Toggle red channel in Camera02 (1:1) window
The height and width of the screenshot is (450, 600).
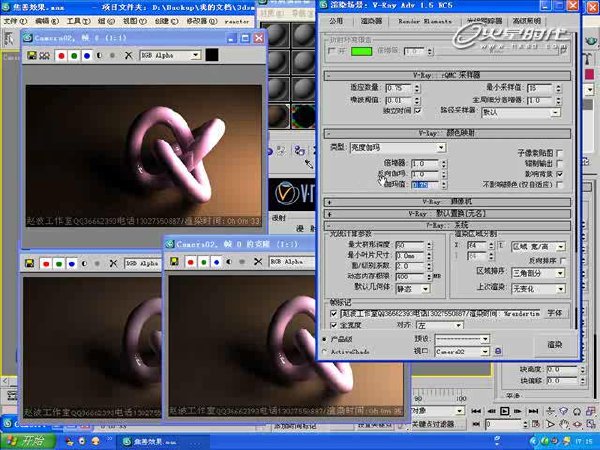[61, 56]
